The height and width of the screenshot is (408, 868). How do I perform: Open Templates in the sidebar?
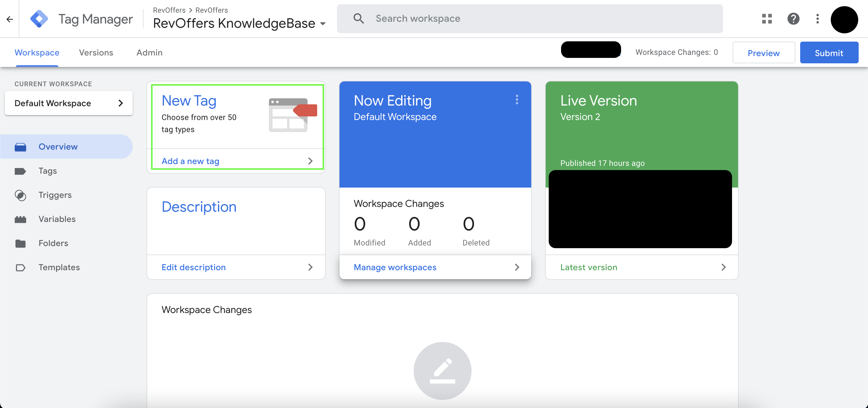click(x=66, y=267)
